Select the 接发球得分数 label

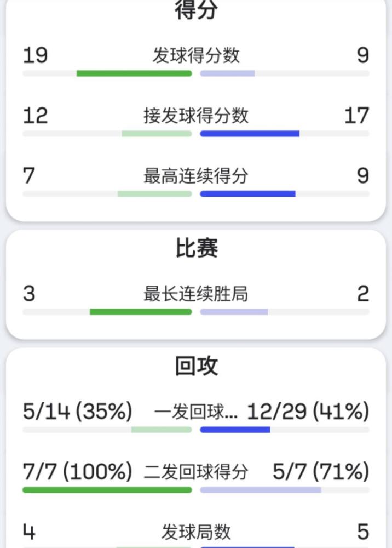coord(196,116)
